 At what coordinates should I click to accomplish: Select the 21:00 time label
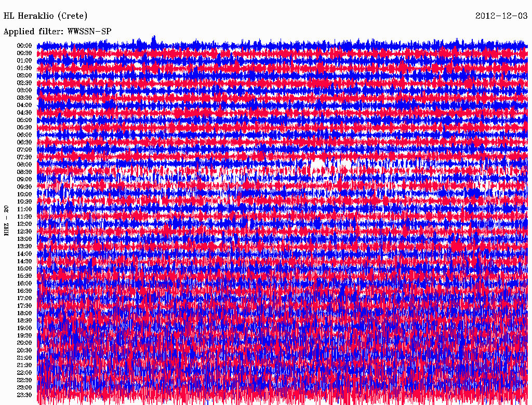click(x=24, y=358)
